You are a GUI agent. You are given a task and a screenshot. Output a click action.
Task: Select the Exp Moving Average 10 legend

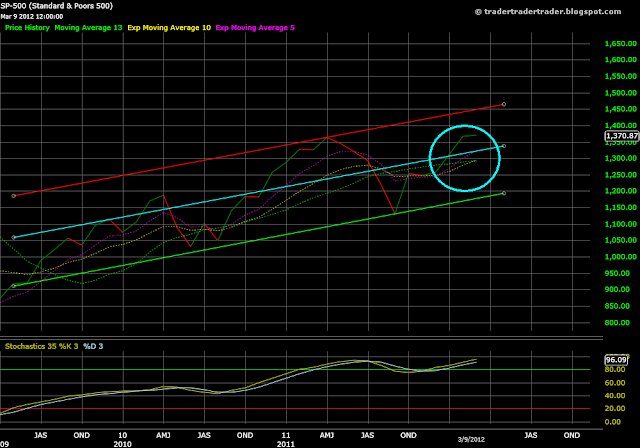[x=169, y=28]
